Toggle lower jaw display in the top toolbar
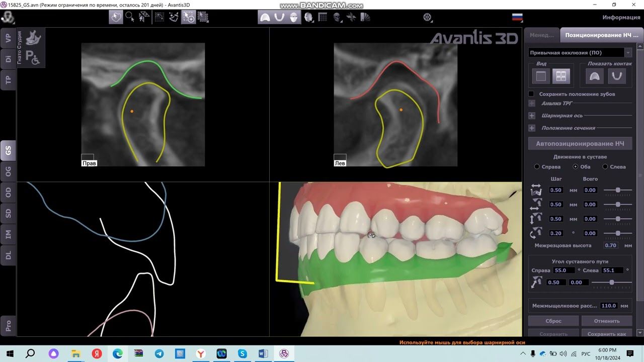Viewport: 644px width, 362px height. coord(279,18)
